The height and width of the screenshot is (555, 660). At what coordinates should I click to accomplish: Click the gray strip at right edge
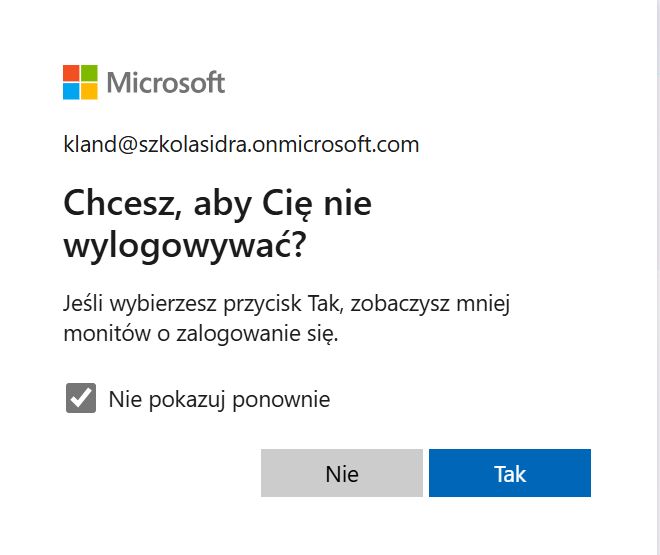pyautogui.click(x=654, y=277)
